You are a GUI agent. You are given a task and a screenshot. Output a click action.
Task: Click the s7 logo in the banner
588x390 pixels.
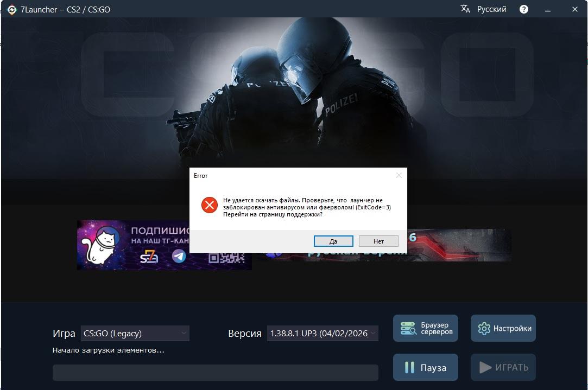[149, 256]
